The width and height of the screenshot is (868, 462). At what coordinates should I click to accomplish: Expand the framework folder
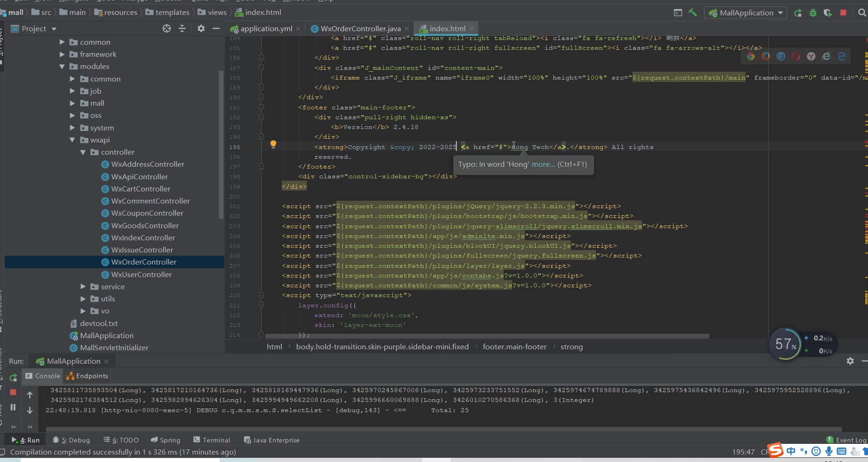coord(62,54)
